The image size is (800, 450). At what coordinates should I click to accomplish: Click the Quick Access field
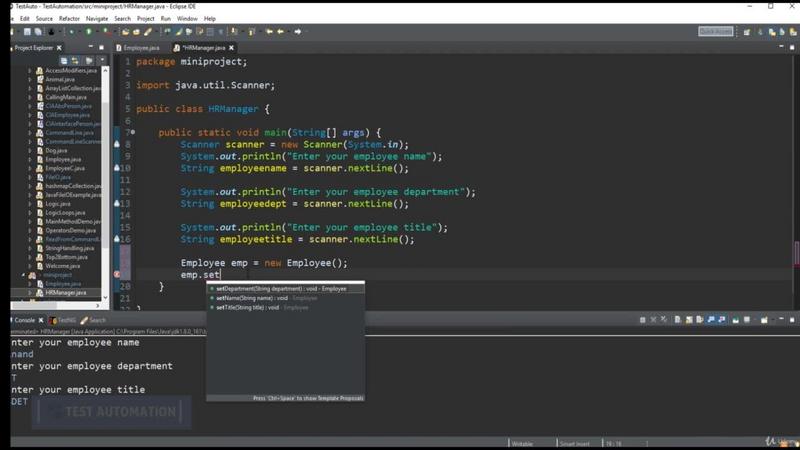click(x=715, y=31)
